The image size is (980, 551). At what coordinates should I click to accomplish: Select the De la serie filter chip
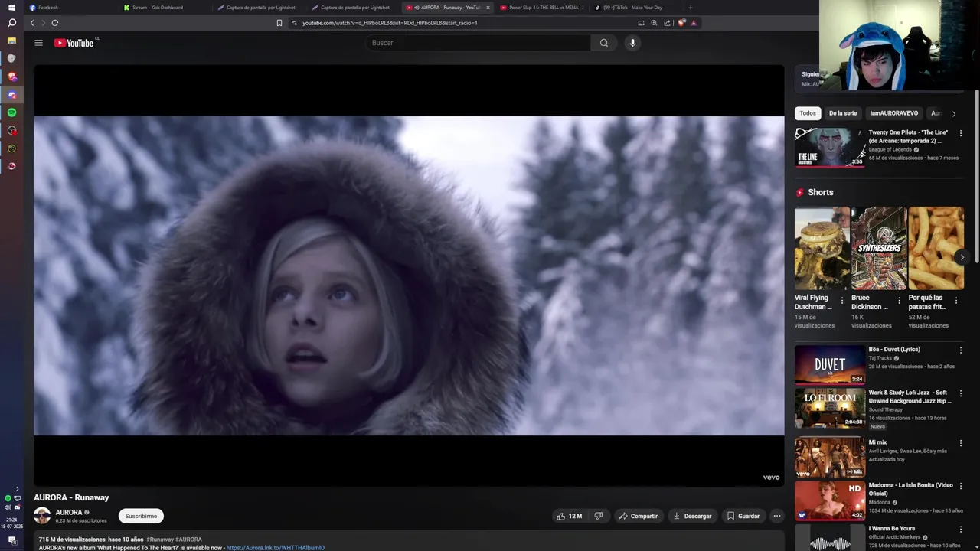[843, 113]
